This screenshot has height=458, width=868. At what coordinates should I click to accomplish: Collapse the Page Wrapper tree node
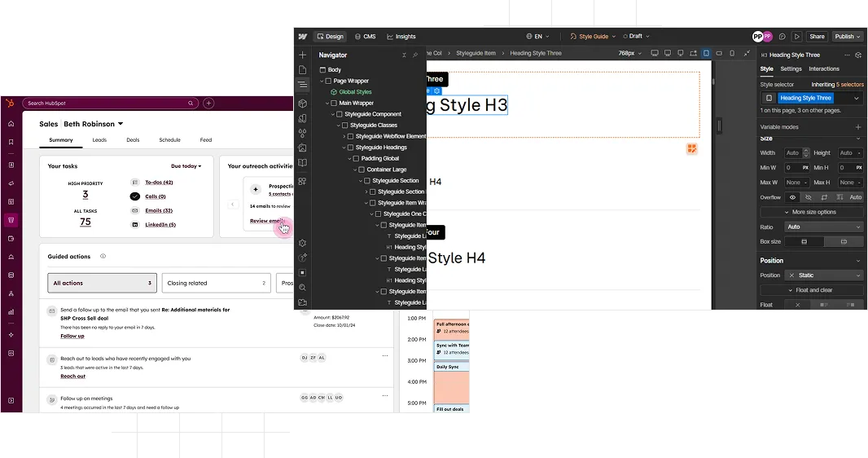[x=322, y=81]
